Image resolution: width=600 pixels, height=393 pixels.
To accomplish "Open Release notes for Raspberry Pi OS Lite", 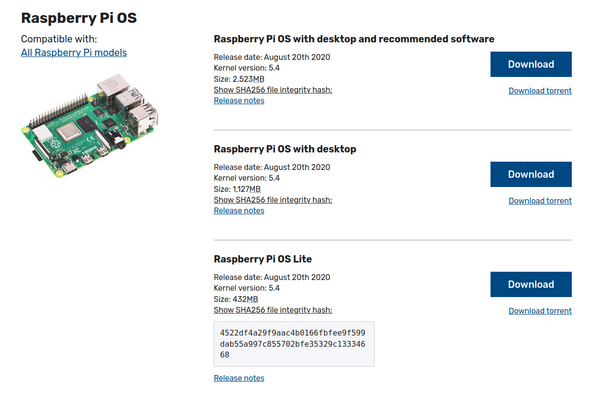I will [x=239, y=378].
